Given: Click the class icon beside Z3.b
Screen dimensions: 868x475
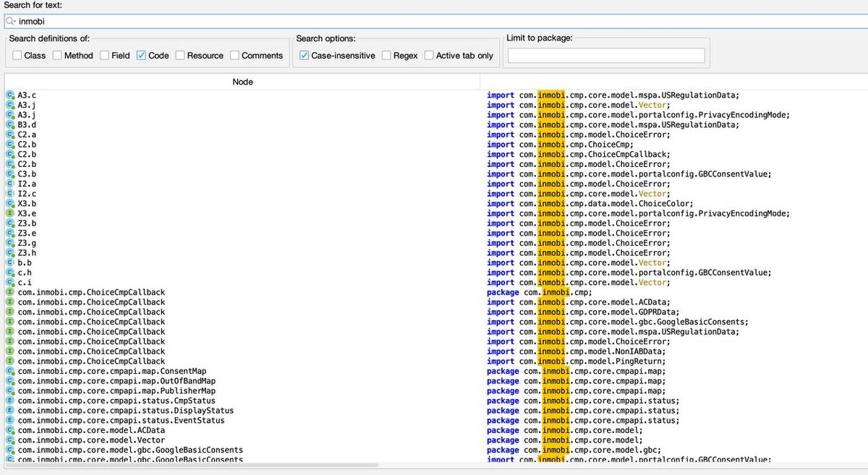Looking at the screenshot, I should [x=10, y=223].
